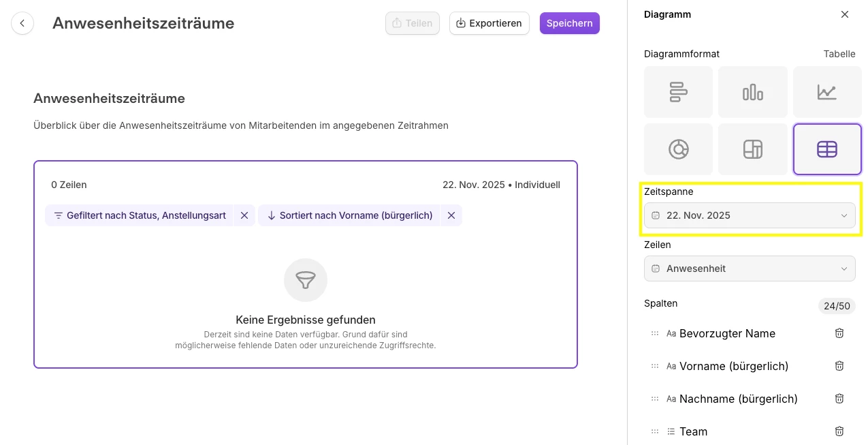Save the report with Speichern

click(569, 23)
